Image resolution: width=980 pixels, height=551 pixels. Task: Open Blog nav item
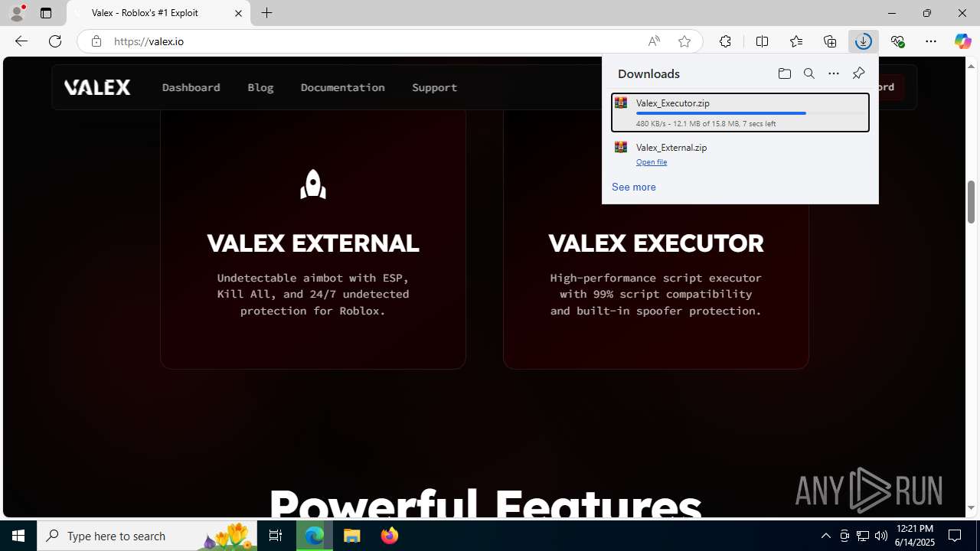tap(260, 87)
